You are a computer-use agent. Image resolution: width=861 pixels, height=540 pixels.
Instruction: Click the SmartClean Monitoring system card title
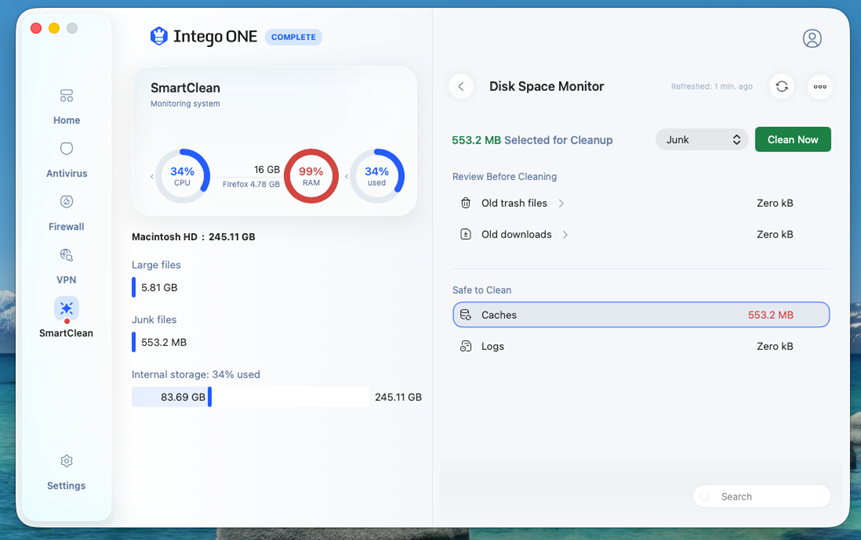point(185,88)
